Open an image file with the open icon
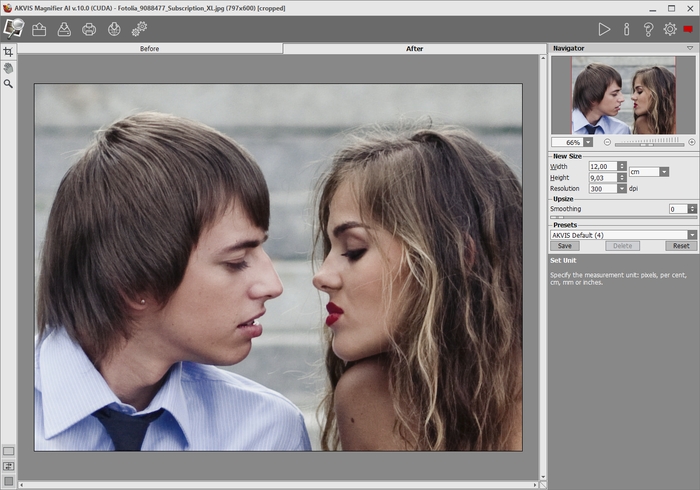Screen dimensions: 700x490 coord(39,29)
